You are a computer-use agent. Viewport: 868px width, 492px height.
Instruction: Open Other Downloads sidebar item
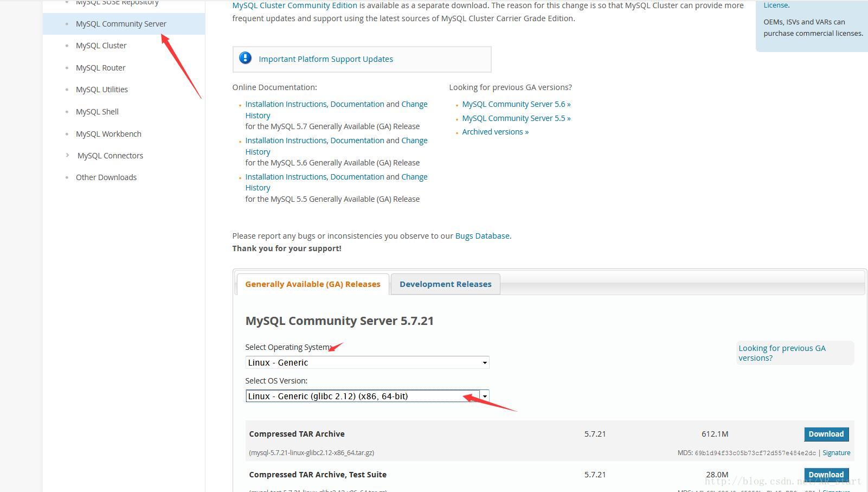[106, 177]
